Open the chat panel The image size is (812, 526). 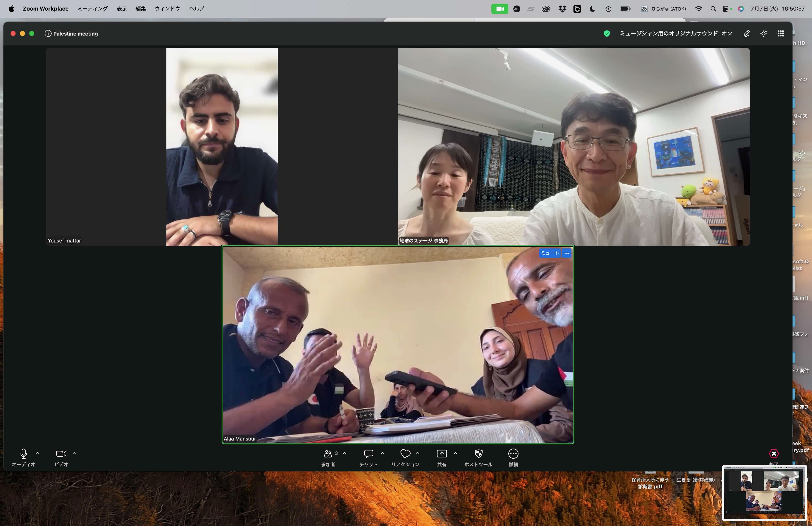pyautogui.click(x=369, y=454)
